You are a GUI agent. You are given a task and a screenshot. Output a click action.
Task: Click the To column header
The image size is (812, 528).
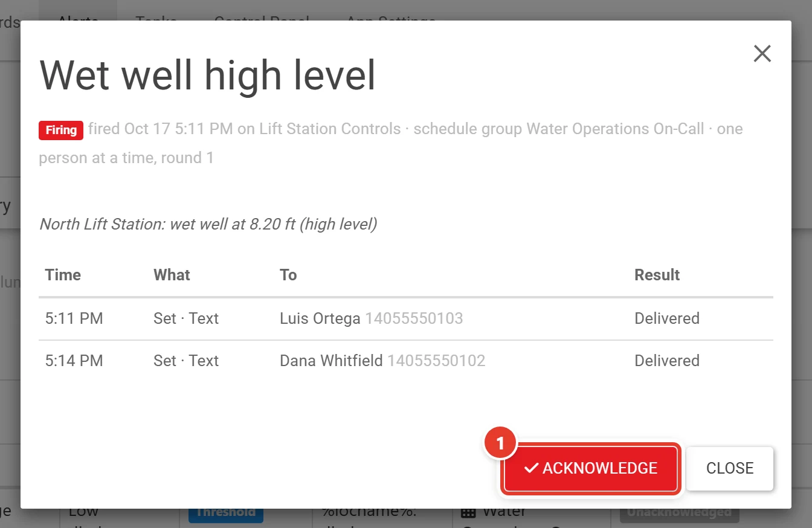tap(288, 275)
